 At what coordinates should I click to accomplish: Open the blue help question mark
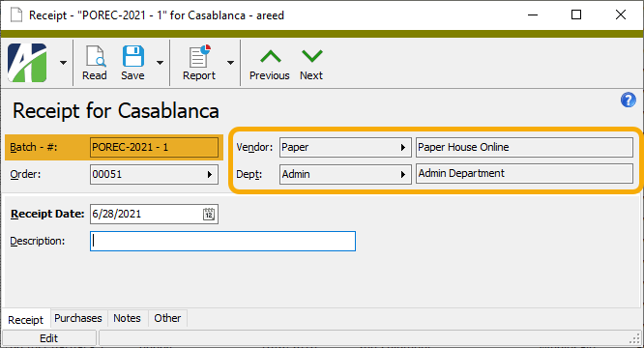(x=628, y=100)
